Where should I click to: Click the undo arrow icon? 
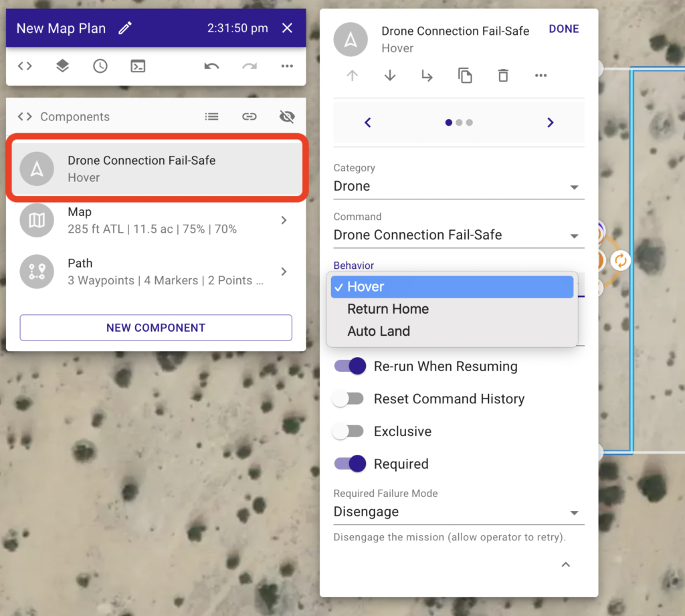point(211,66)
